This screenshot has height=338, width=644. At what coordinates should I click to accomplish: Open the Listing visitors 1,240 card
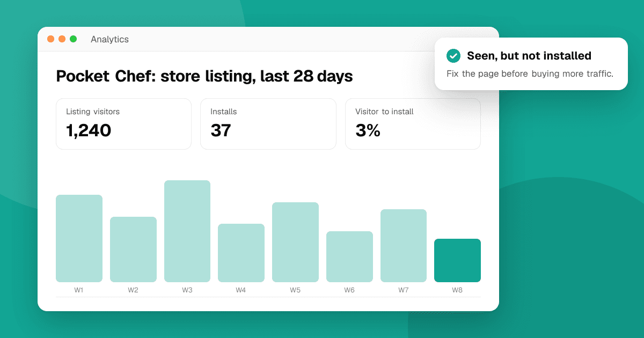pos(123,124)
